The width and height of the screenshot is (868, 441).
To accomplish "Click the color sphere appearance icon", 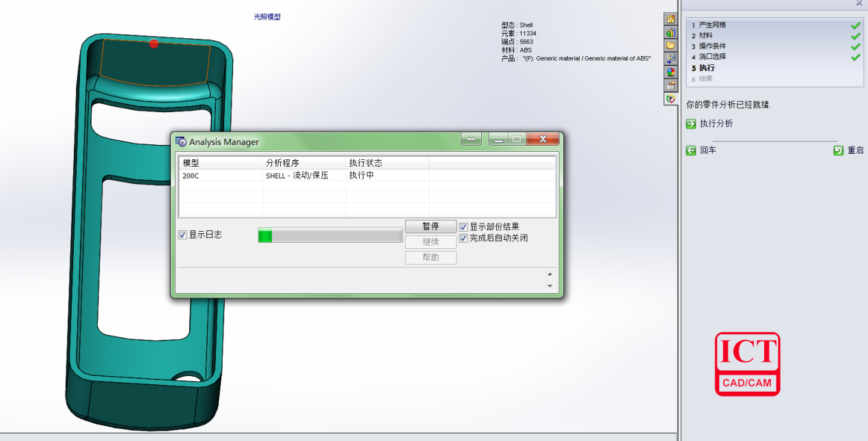I will [x=670, y=72].
